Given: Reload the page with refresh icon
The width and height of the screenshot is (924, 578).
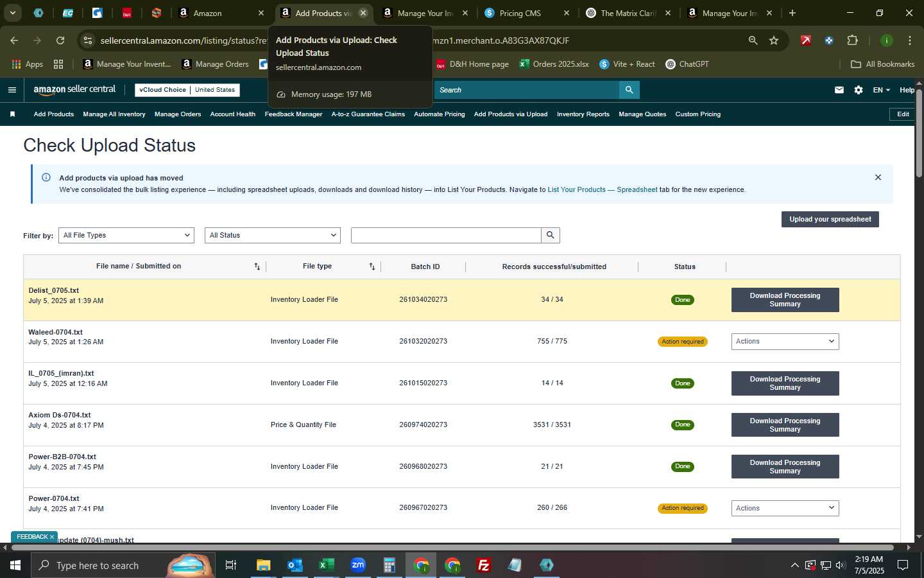Looking at the screenshot, I should 60,40.
